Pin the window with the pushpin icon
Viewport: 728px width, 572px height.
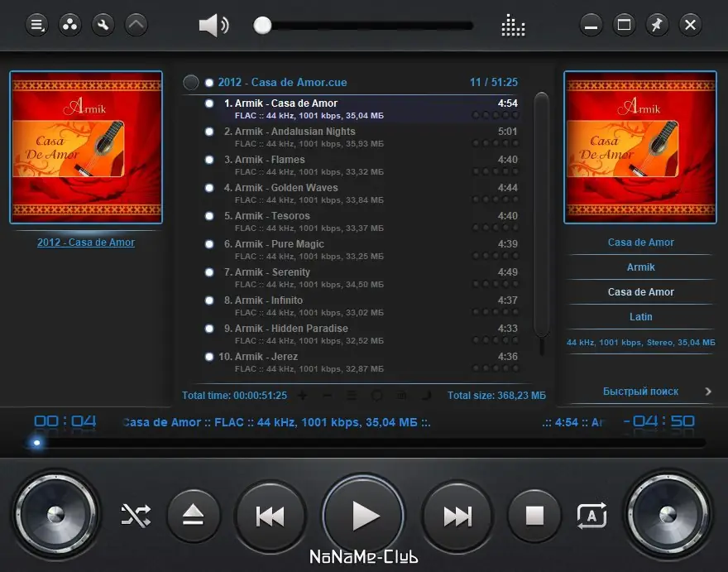coord(657,25)
